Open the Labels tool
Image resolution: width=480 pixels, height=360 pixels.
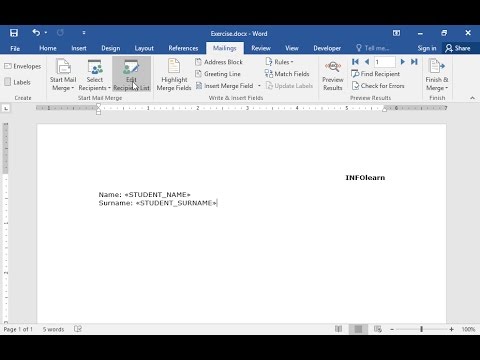(17, 82)
